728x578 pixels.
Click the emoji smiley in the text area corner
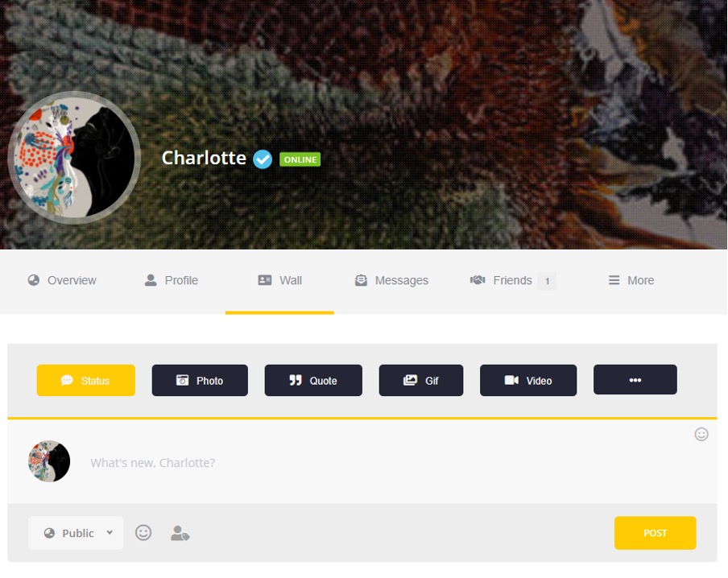(701, 434)
